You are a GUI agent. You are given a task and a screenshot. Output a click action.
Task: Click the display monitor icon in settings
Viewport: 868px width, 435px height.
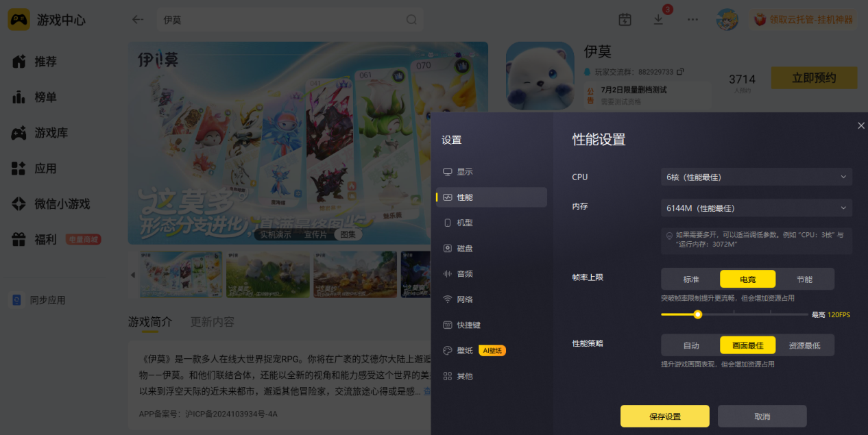click(448, 172)
